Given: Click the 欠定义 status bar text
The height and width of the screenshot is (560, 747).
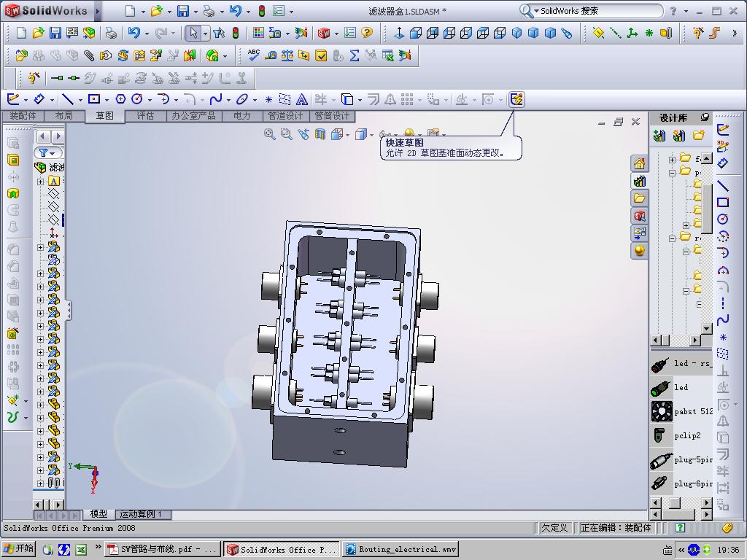Looking at the screenshot, I should [554, 528].
